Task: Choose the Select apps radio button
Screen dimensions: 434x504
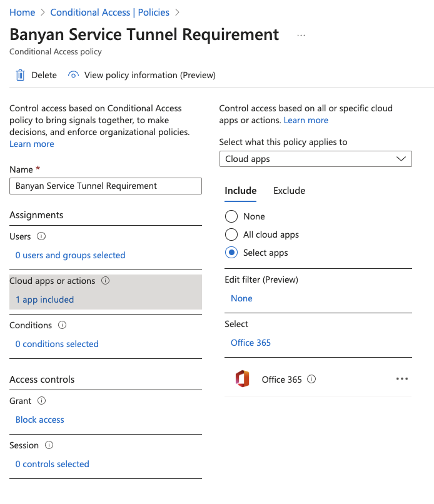Action: (x=231, y=253)
